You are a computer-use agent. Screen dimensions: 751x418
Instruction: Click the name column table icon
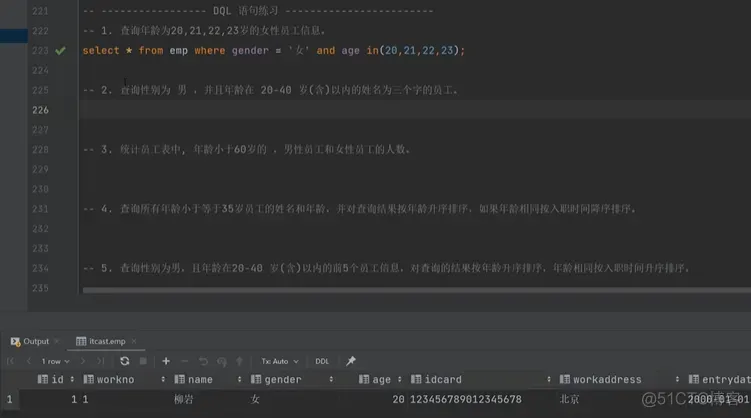tap(180, 379)
